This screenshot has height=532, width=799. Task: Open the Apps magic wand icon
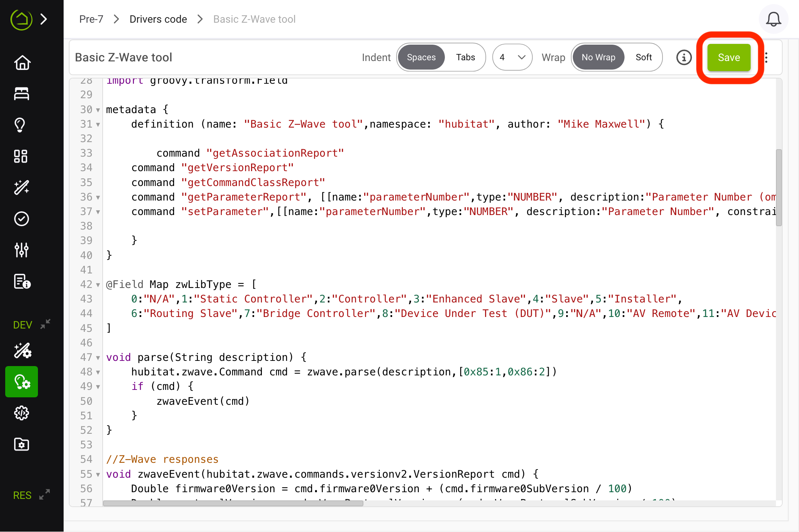coord(22,188)
